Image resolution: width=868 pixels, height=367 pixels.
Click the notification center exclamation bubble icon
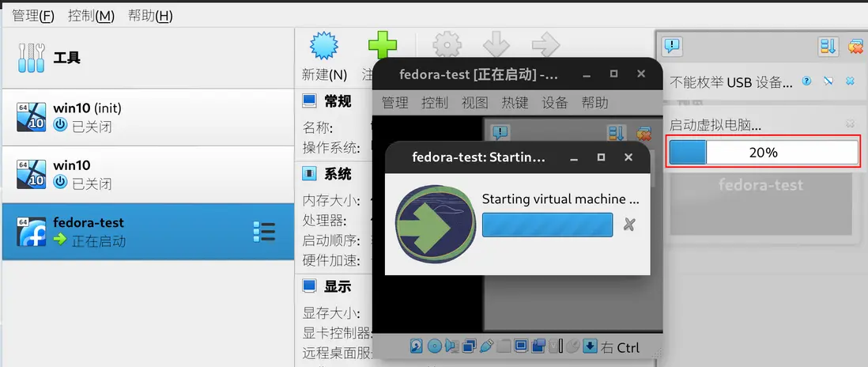[672, 46]
